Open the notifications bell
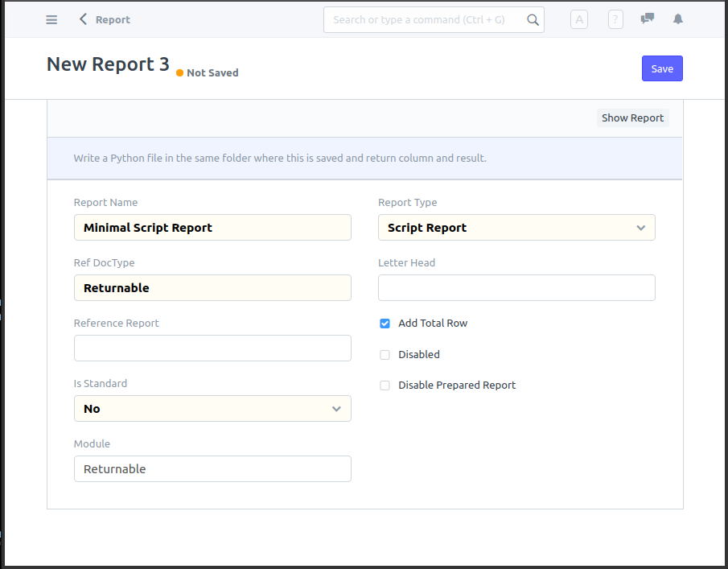 click(677, 19)
